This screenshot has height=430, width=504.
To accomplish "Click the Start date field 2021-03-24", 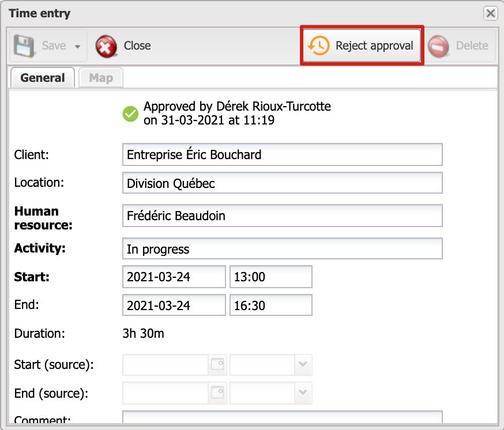I will point(174,277).
